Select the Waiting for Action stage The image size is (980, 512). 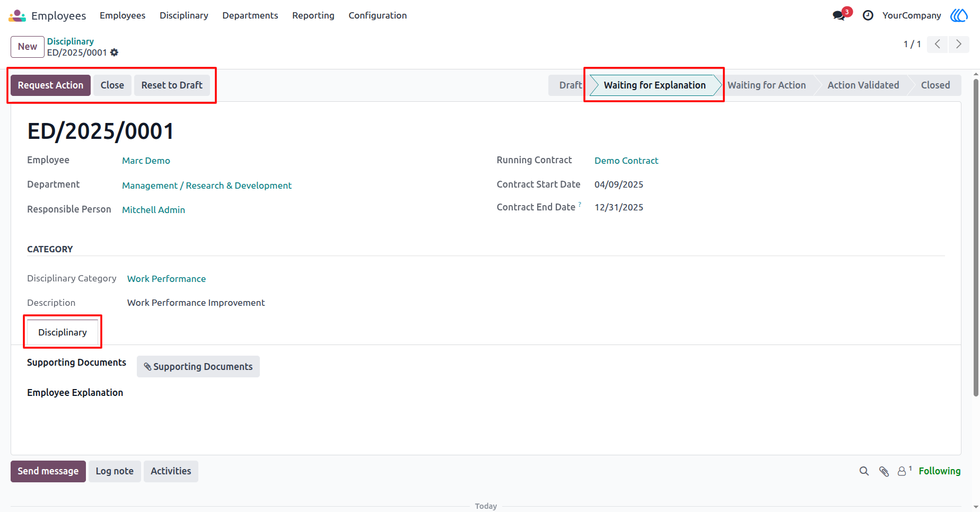pos(767,85)
